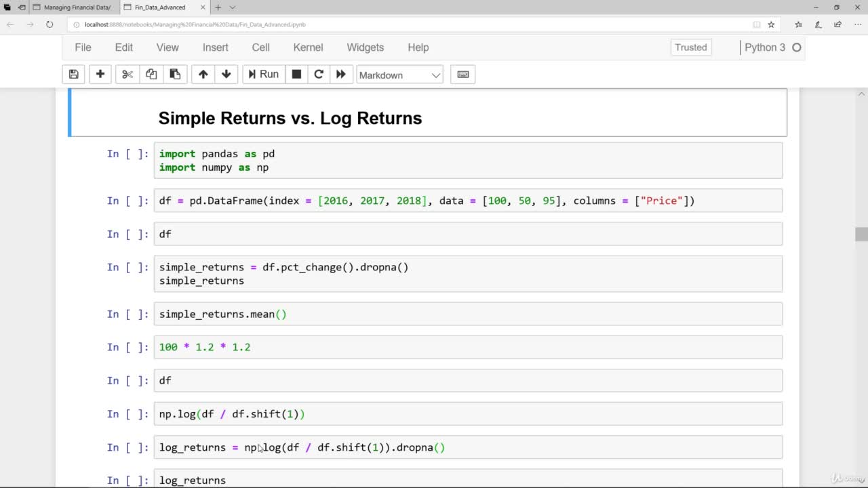Open the Kernel menu
Screen dimensions: 868x488
[x=308, y=47]
